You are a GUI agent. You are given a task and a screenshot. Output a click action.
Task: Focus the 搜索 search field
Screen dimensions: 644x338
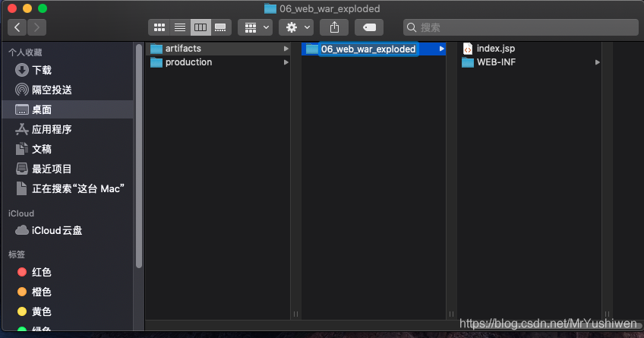tap(521, 27)
